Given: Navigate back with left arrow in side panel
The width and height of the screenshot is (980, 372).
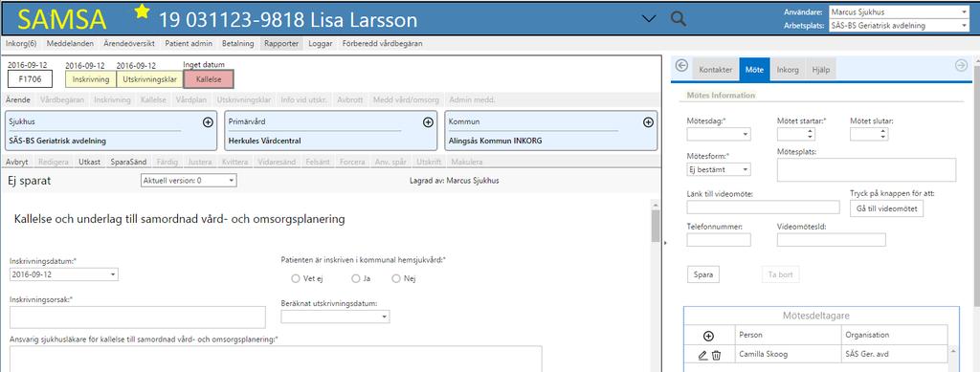Looking at the screenshot, I should (x=681, y=66).
